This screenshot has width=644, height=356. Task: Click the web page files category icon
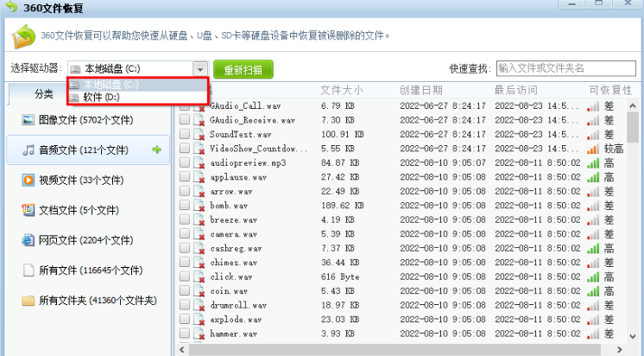click(x=28, y=240)
